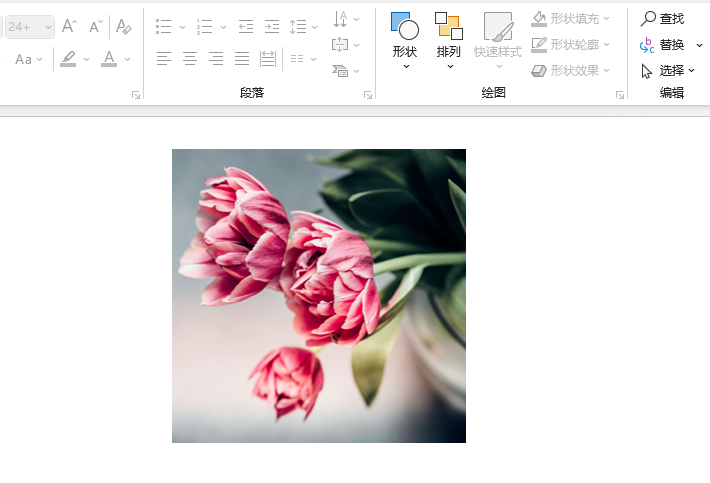Open the highlight color dropdown arrow
This screenshot has height=483, width=710.
[86, 59]
